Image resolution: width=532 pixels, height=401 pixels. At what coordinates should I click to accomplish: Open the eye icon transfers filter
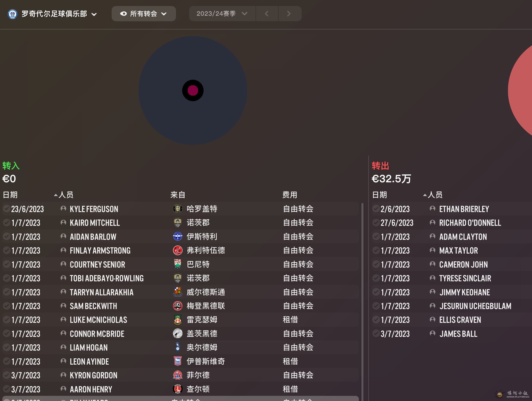pos(123,13)
